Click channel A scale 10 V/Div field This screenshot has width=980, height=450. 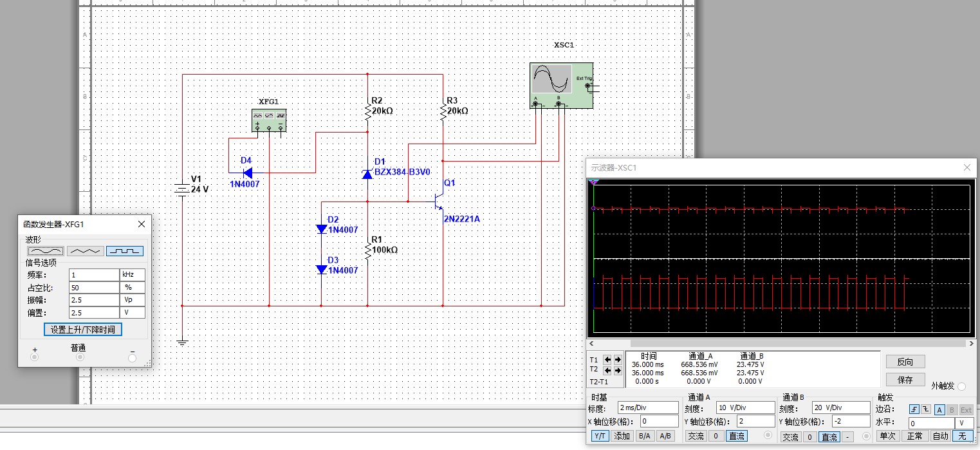744,408
